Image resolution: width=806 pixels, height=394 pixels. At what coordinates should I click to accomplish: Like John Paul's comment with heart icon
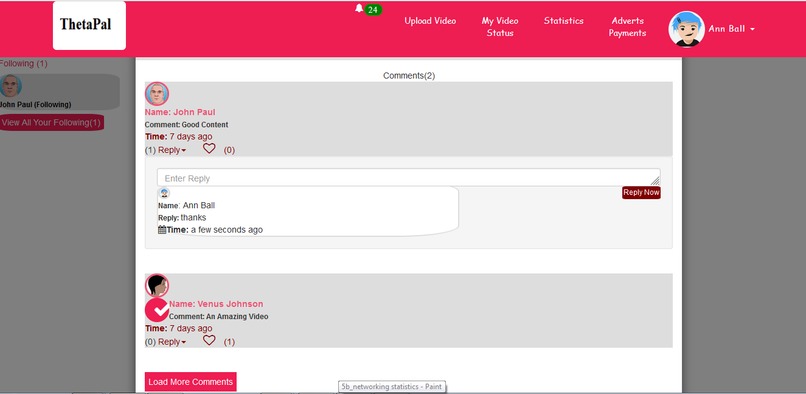coord(209,149)
